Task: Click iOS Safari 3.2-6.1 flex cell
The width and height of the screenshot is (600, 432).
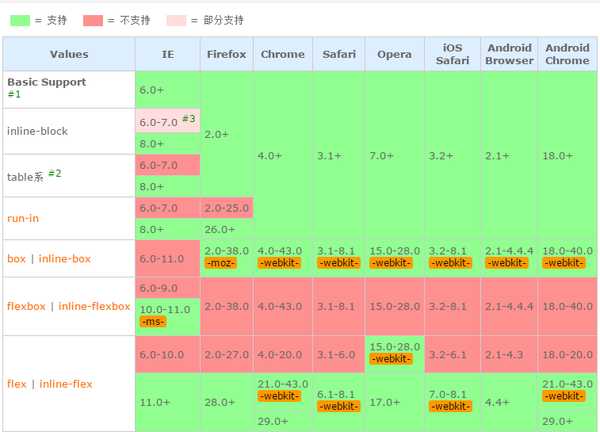Action: (x=452, y=354)
